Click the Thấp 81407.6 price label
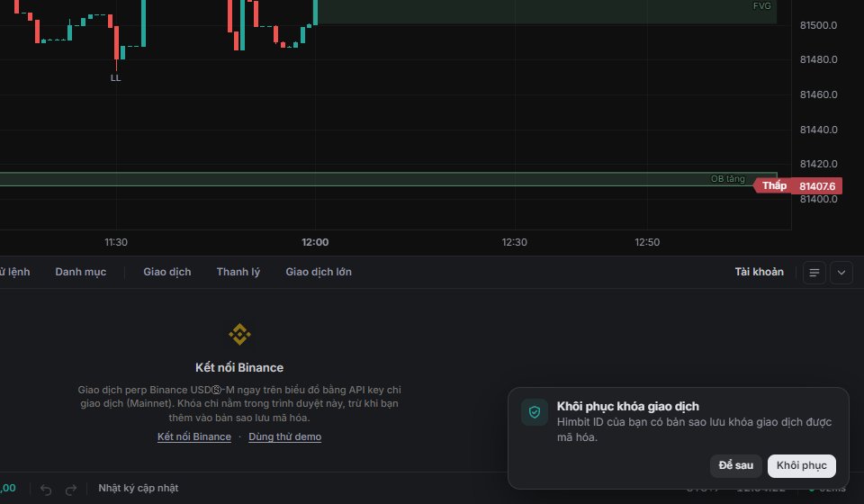The height and width of the screenshot is (504, 864). [x=797, y=185]
